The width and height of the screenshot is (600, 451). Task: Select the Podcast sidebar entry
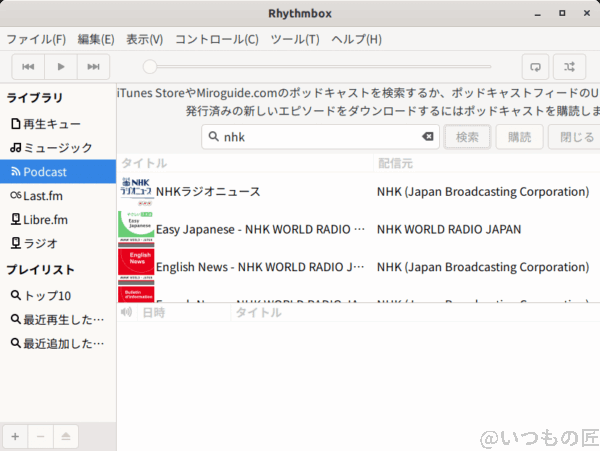[58, 172]
